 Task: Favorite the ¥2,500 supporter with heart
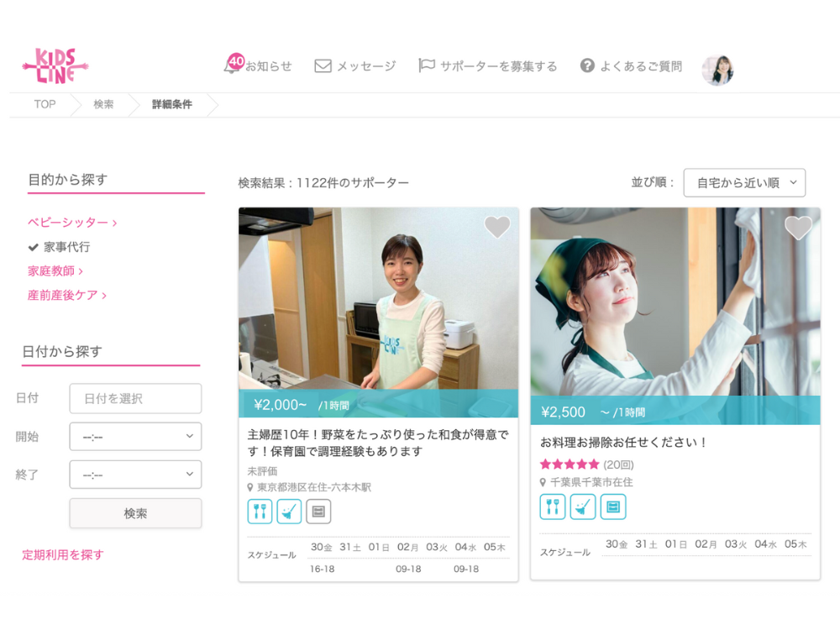coord(798,228)
